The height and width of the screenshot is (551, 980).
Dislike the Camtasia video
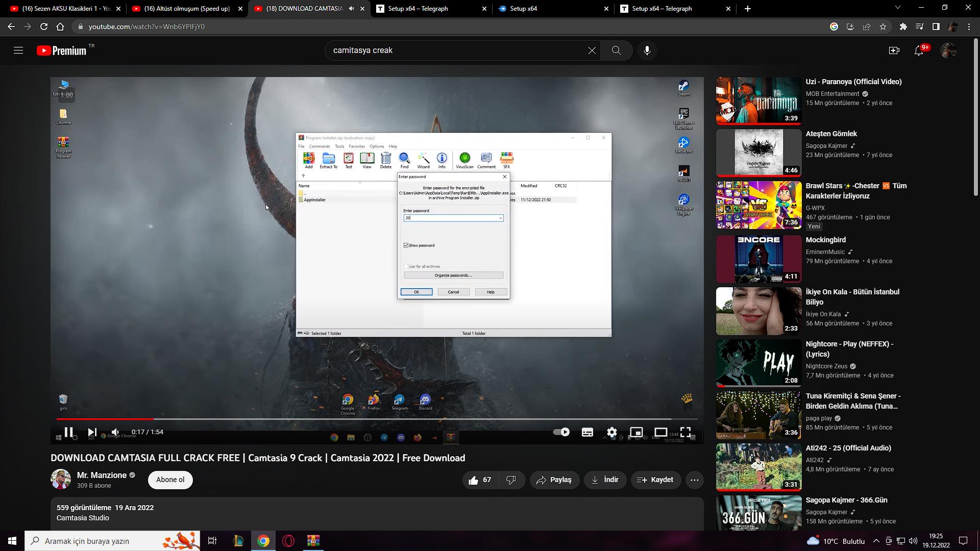click(511, 480)
